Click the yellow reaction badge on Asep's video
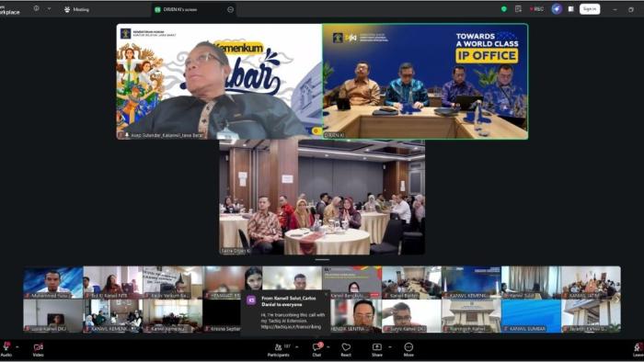The image size is (644, 362). [x=316, y=130]
